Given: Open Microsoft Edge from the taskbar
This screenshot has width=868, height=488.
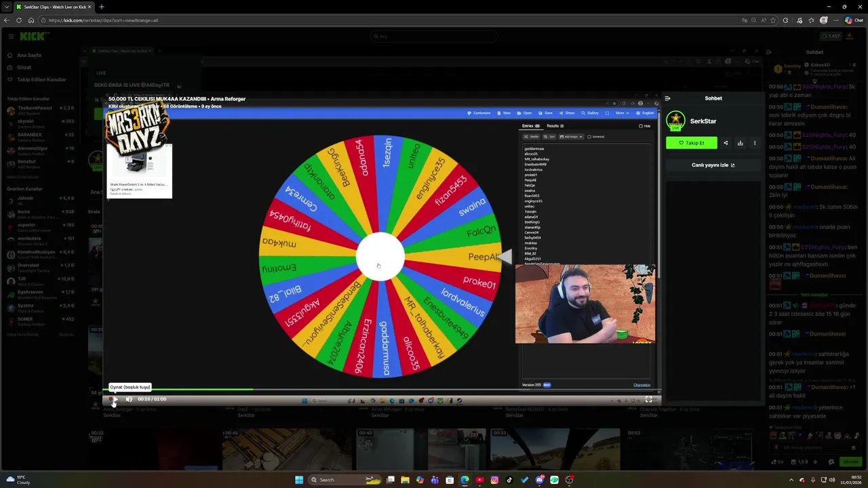Looking at the screenshot, I should click(465, 480).
